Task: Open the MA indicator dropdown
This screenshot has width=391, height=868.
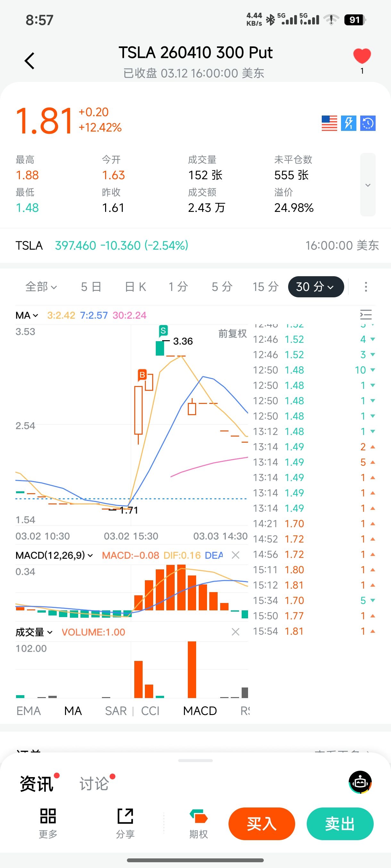Action: pos(27,315)
